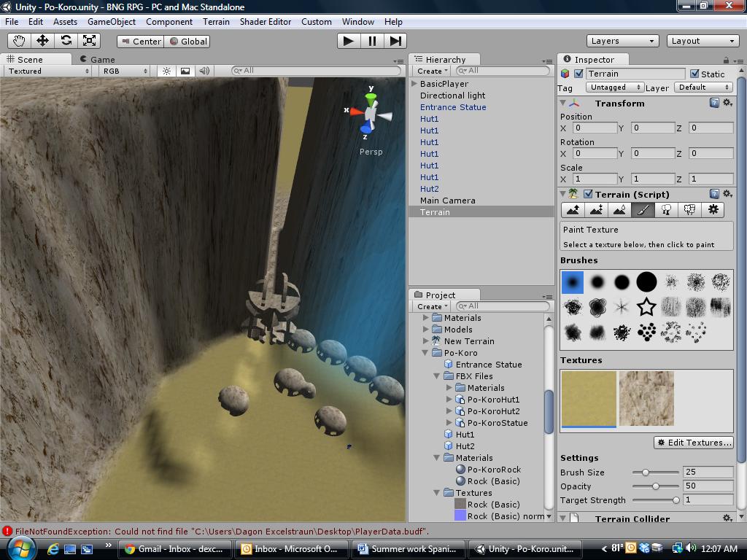Expand the BasicPlayer hierarchy item
747x560 pixels.
click(414, 84)
